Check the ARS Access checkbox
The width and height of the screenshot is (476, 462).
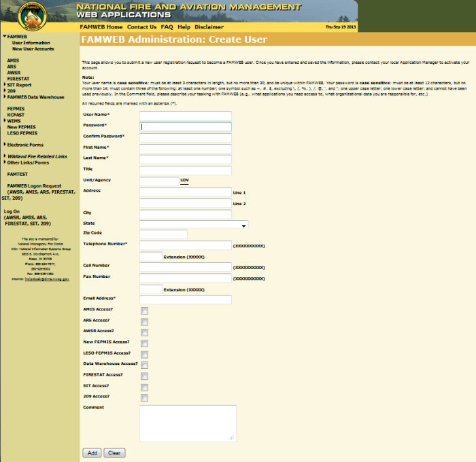point(144,321)
